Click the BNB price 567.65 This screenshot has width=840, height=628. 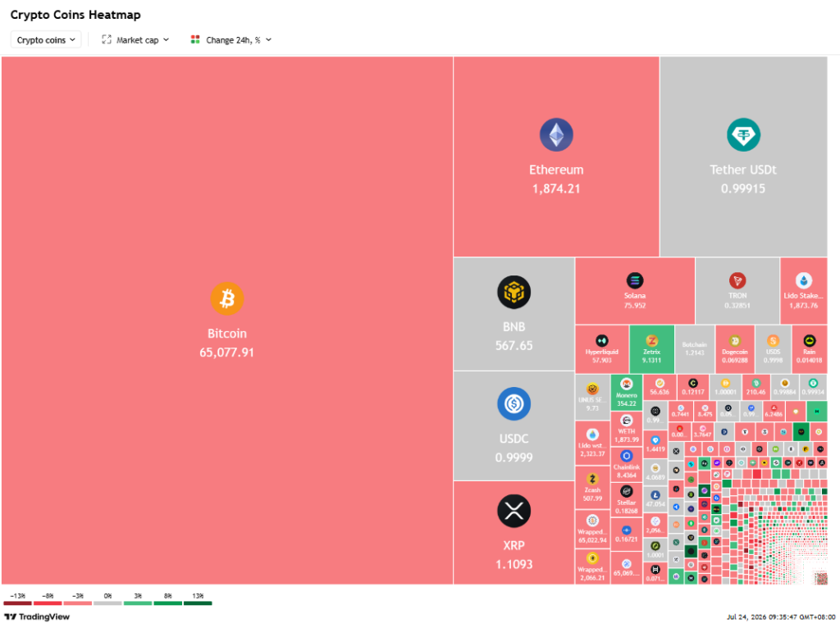tap(514, 346)
